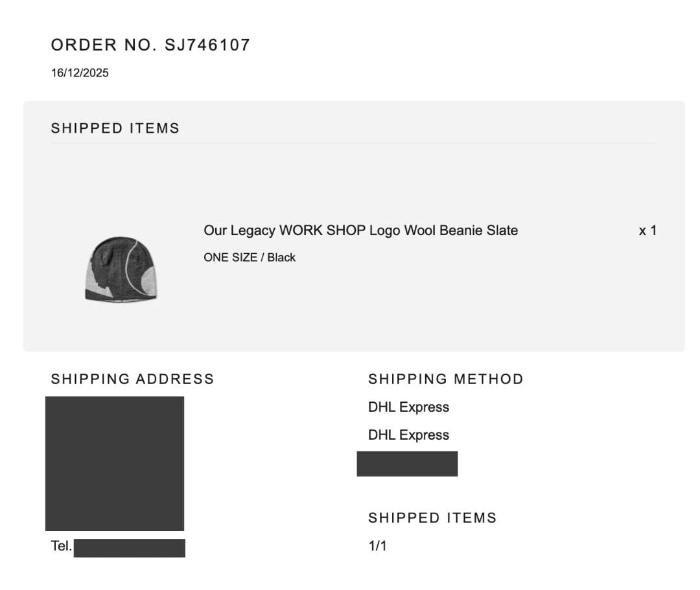Click the Tel. label
The image size is (700, 590).
click(x=61, y=546)
